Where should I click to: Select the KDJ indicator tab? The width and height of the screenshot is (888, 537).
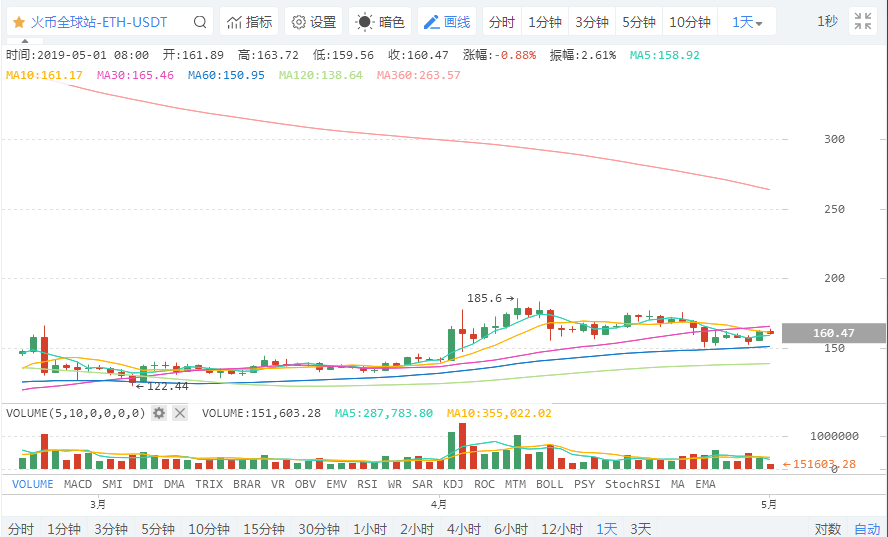coord(453,484)
